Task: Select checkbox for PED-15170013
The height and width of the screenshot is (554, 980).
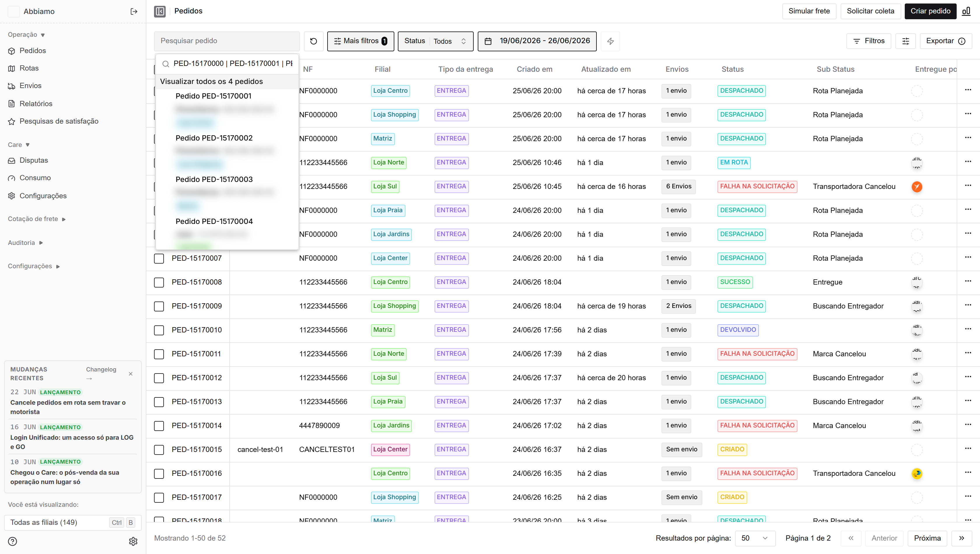Action: (x=159, y=402)
